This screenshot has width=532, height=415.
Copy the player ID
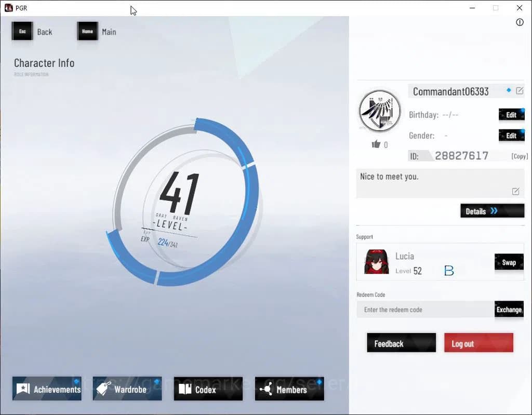pyautogui.click(x=520, y=156)
